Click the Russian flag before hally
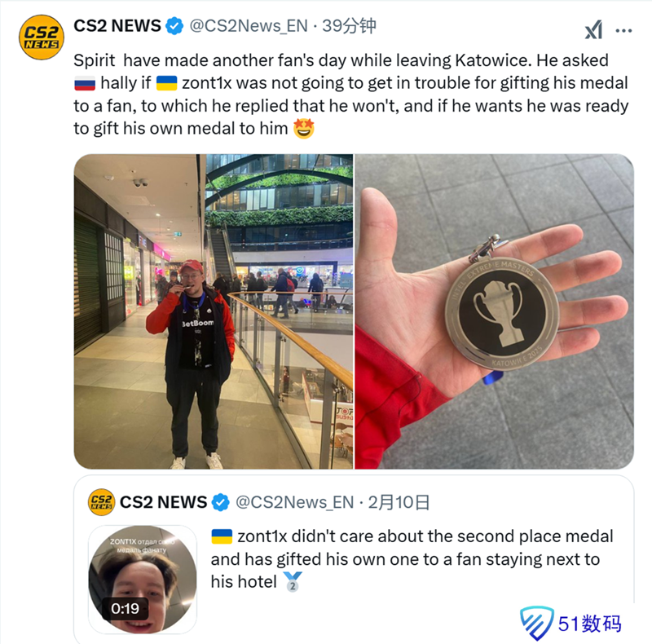Image resolution: width=652 pixels, height=644 pixels. pos(85,83)
